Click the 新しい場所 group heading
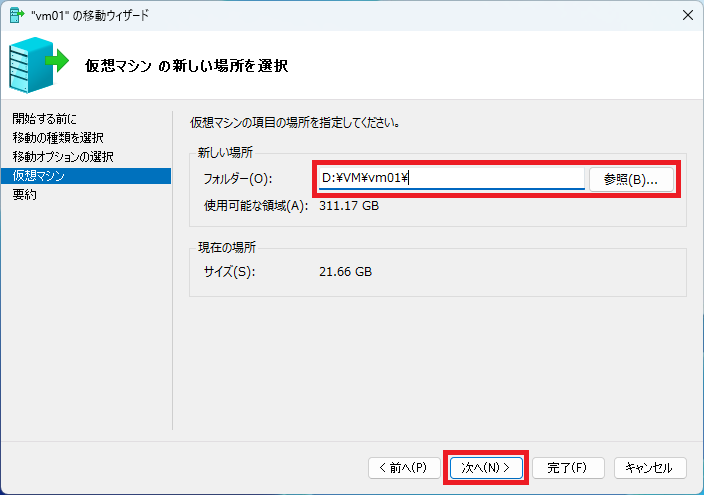The width and height of the screenshot is (704, 495). (x=225, y=152)
